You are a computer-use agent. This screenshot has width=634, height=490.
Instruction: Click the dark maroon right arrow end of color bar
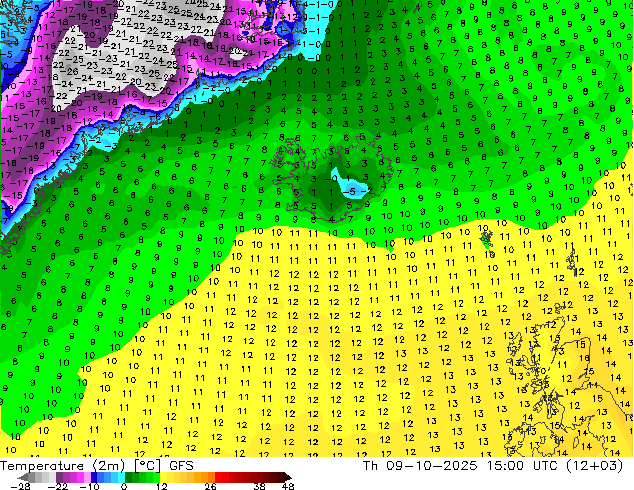[x=288, y=477]
